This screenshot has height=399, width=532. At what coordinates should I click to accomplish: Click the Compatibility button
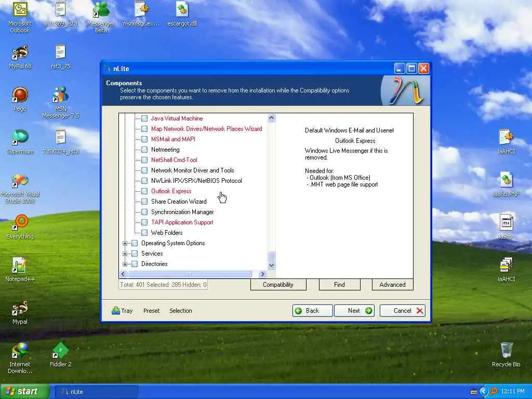click(278, 285)
